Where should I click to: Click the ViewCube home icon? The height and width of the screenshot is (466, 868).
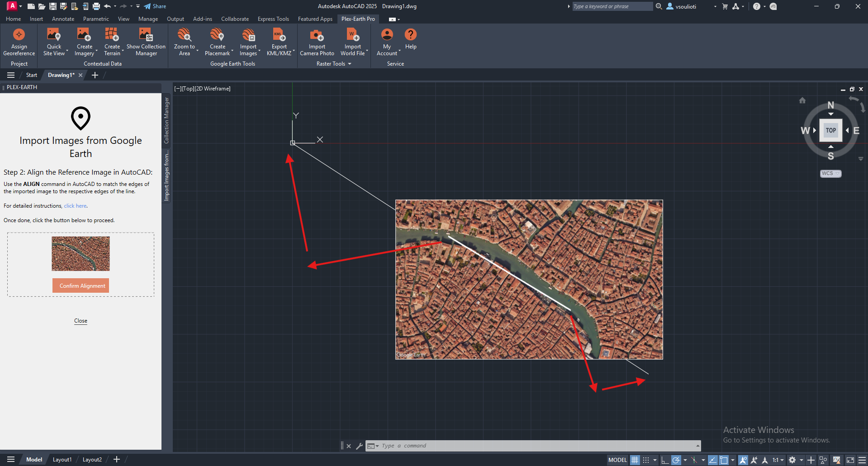pyautogui.click(x=802, y=100)
